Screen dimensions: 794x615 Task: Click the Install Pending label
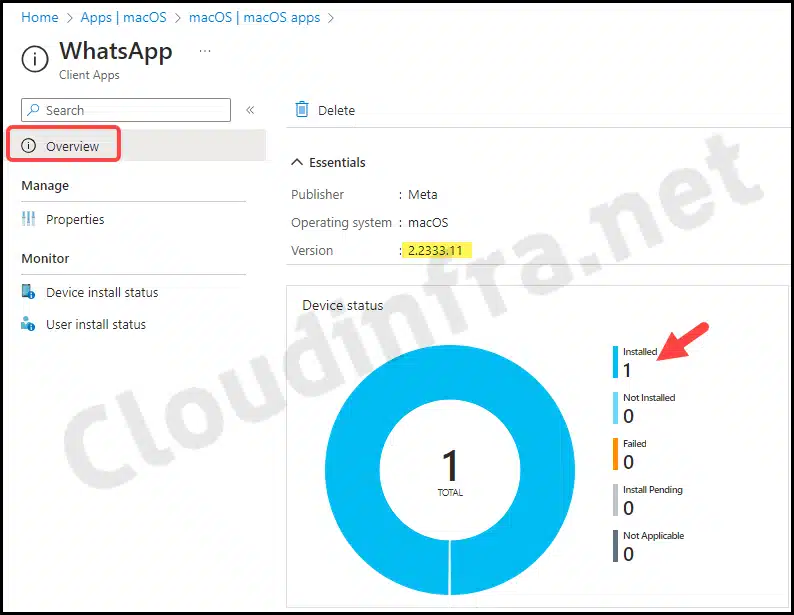(x=653, y=489)
